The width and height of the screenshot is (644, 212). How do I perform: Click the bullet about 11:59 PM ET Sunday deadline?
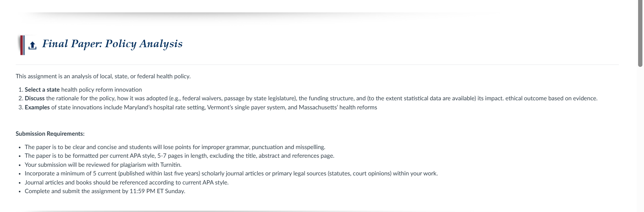tap(105, 191)
